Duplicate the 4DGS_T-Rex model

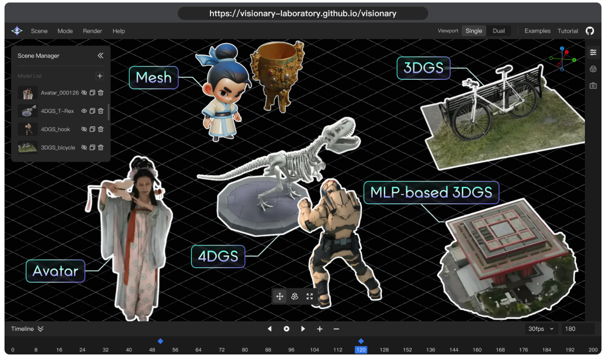pyautogui.click(x=92, y=111)
